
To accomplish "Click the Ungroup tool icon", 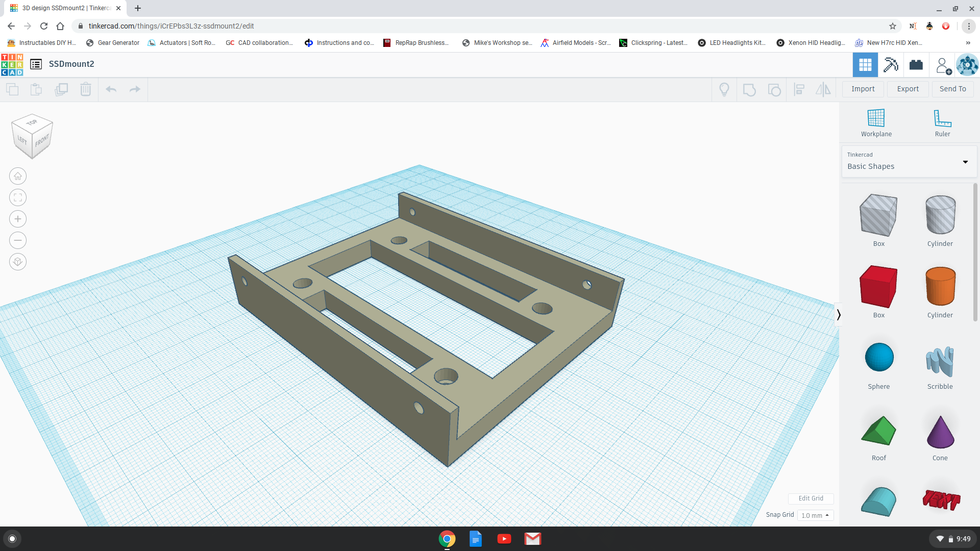I will click(x=774, y=89).
